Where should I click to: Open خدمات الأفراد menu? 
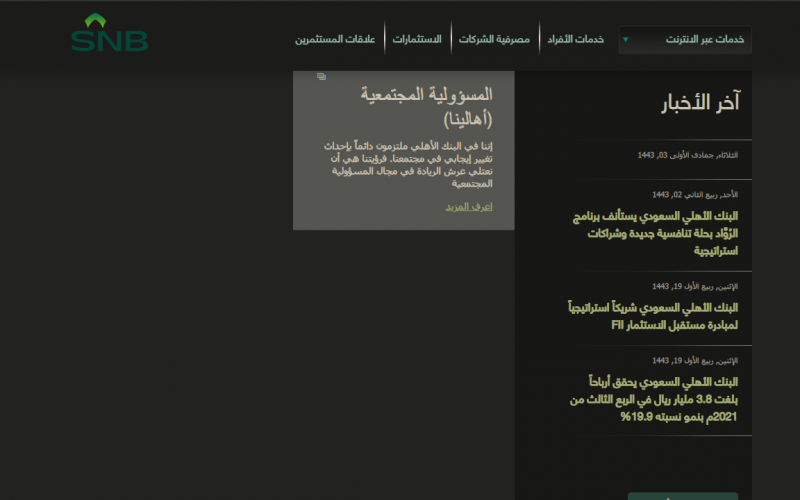(x=576, y=39)
